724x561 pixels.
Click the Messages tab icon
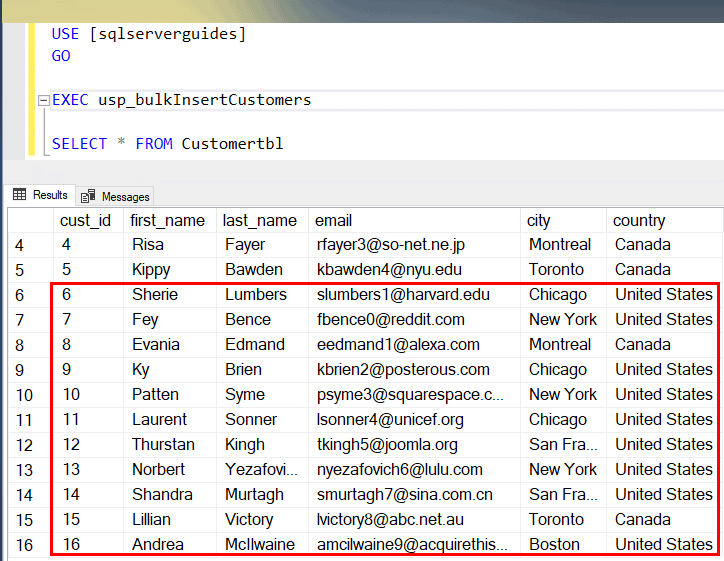point(88,196)
